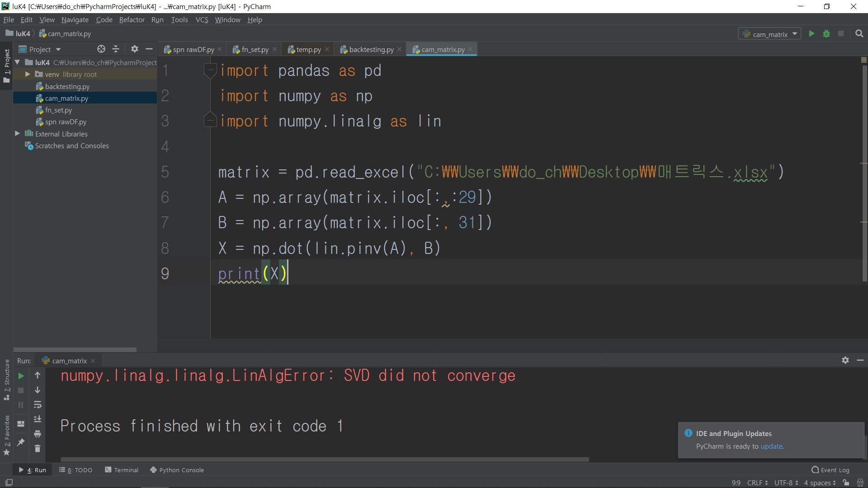Open Project panel settings gear
This screenshot has height=488, width=868.
tap(134, 49)
